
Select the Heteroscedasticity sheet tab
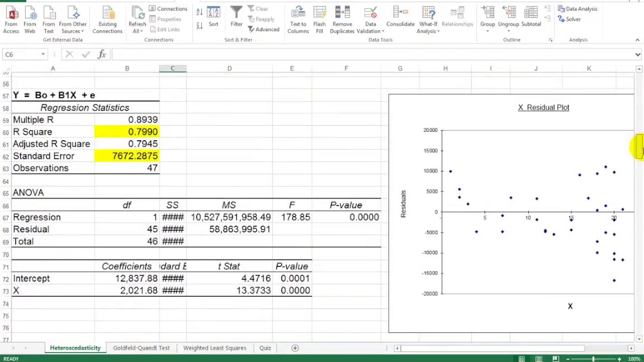(x=75, y=348)
